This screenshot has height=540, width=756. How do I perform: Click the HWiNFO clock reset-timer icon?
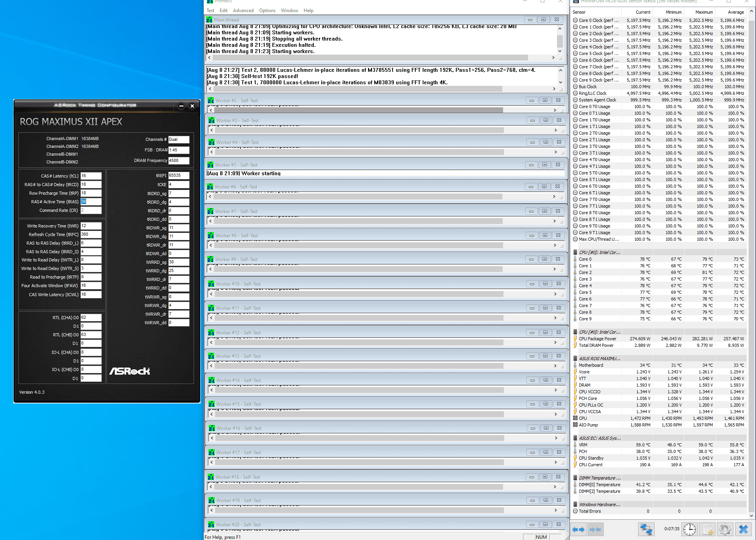tap(690, 529)
